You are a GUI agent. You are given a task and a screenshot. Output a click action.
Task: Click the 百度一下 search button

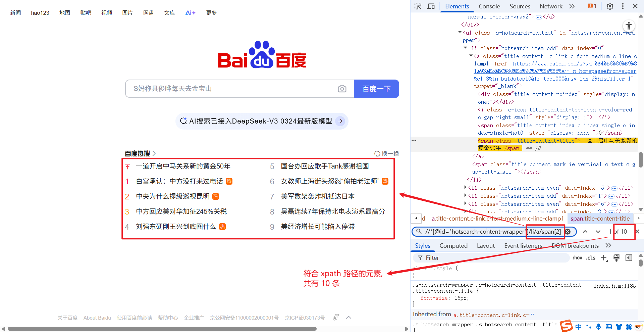pos(376,89)
